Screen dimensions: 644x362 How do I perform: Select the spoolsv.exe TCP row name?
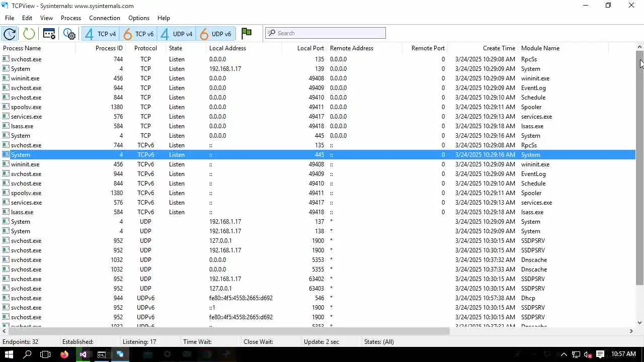[26, 107]
